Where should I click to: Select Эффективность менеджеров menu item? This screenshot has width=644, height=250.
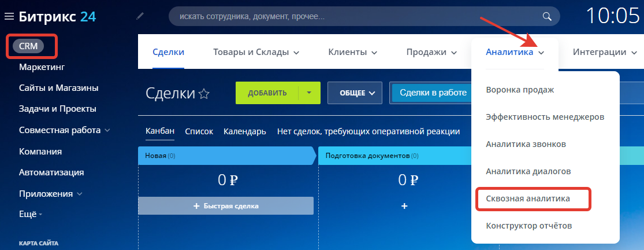point(545,117)
